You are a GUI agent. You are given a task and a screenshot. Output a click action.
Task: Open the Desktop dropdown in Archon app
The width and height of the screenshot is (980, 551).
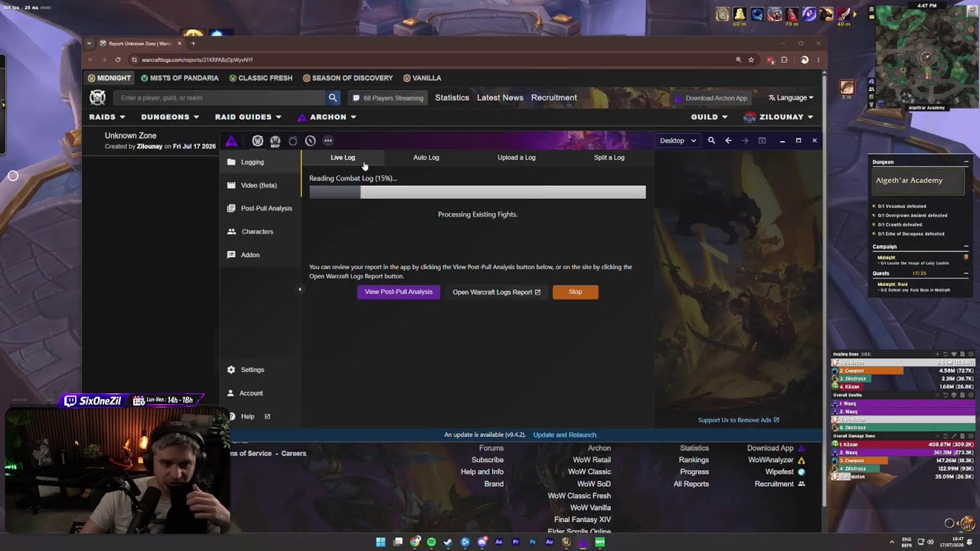click(x=678, y=141)
